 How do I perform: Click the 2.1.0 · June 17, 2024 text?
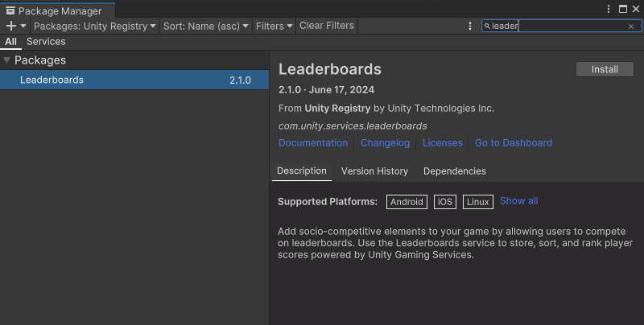[x=326, y=90]
